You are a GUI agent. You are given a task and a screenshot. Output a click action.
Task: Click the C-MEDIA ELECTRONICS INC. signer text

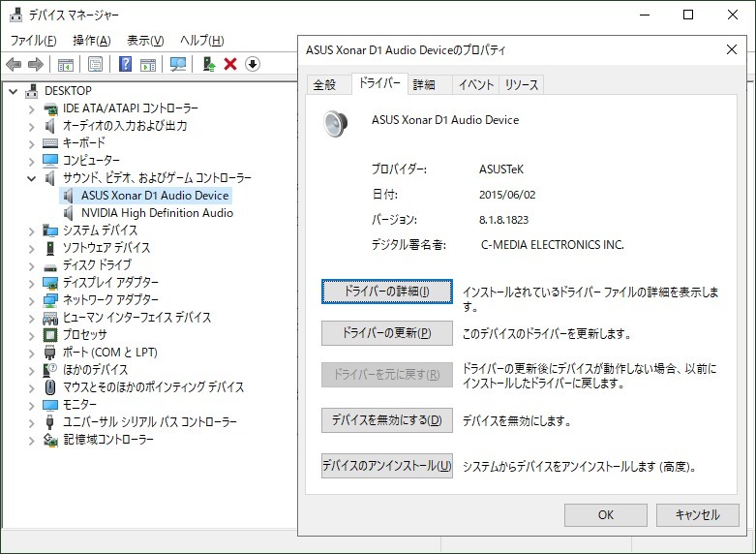(x=553, y=245)
